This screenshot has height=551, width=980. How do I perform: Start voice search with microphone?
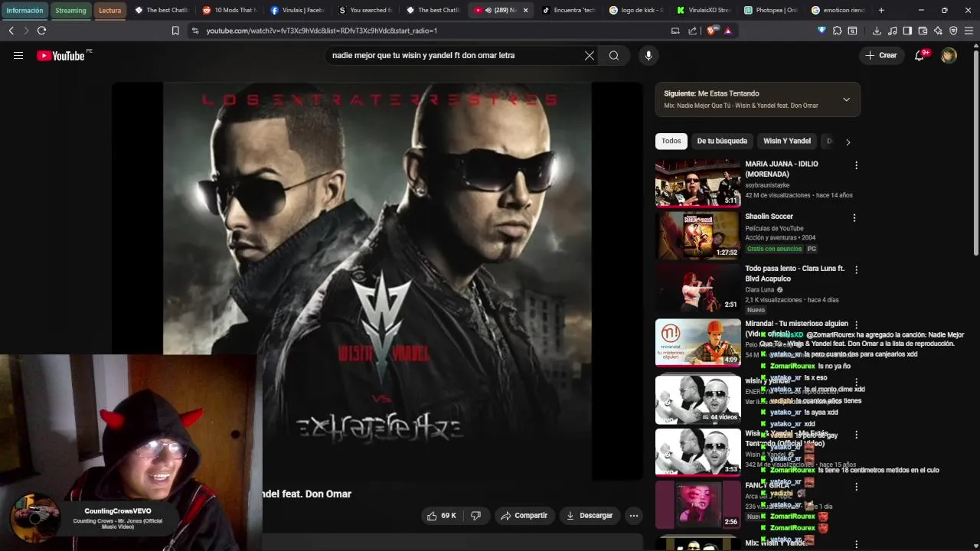648,55
